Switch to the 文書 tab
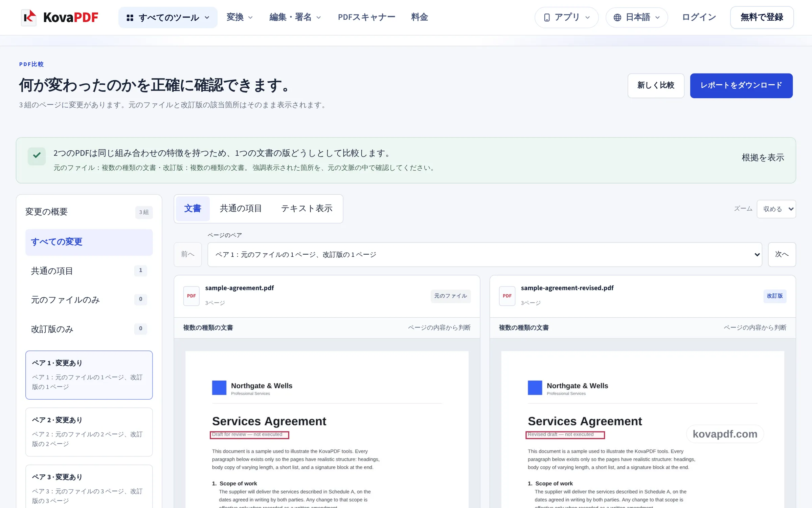The image size is (812, 508). (193, 209)
